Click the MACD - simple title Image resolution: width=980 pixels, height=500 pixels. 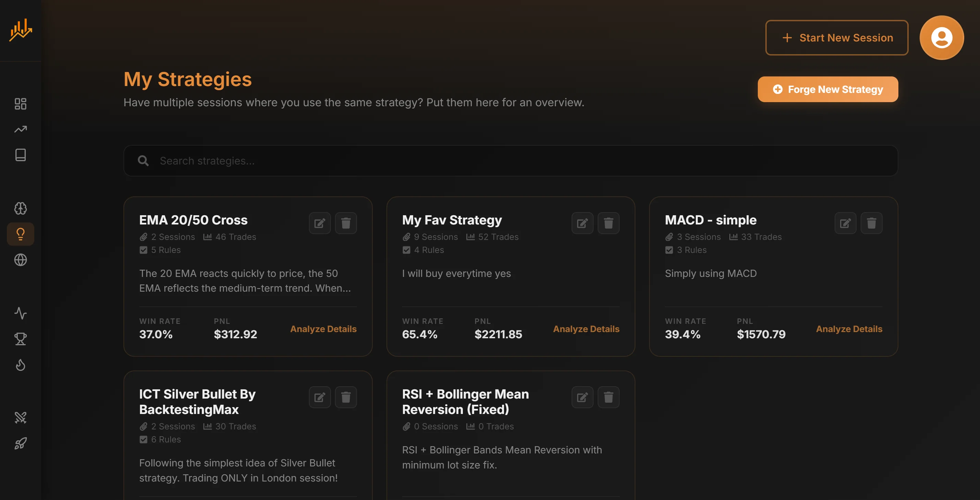coord(710,220)
